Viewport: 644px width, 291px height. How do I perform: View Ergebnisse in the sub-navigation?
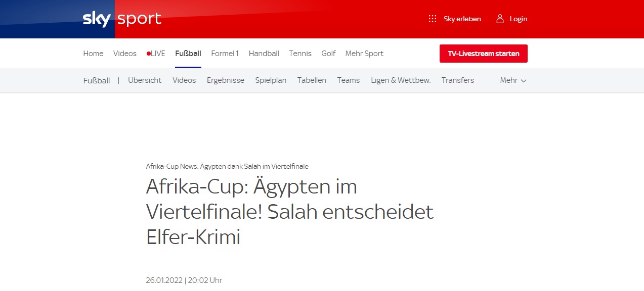click(225, 80)
